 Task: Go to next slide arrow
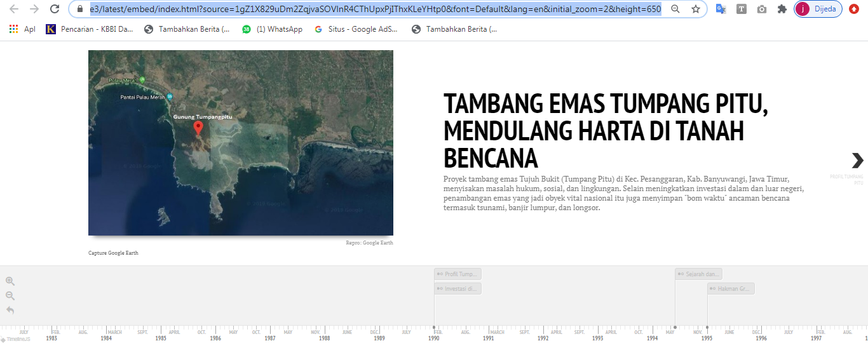point(857,160)
